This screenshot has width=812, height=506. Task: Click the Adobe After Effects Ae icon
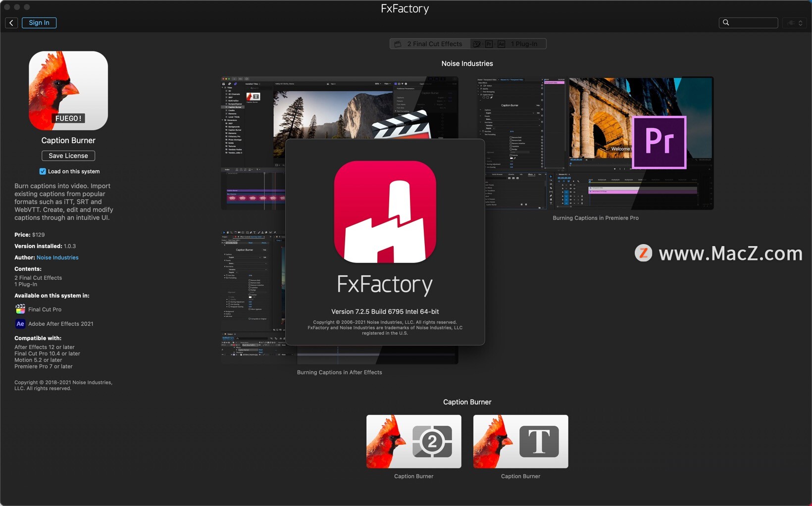click(x=20, y=324)
